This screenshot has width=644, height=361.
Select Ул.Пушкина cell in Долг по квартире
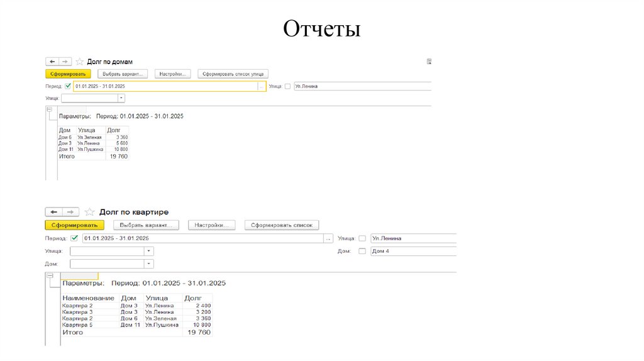162,325
